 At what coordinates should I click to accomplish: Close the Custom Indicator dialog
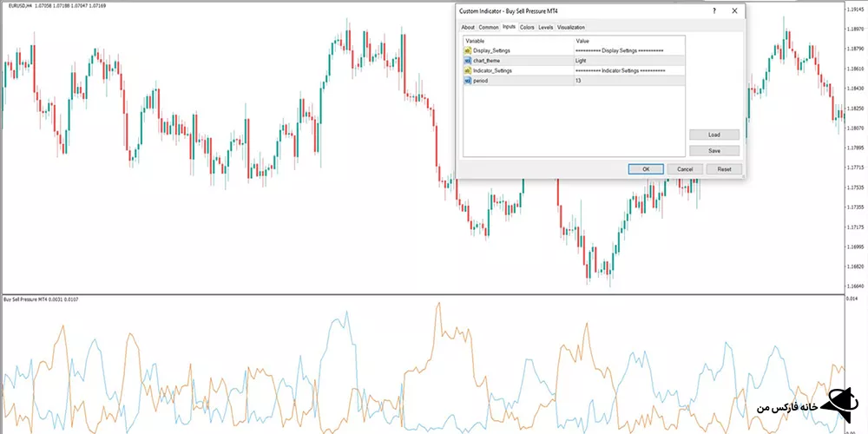point(734,10)
